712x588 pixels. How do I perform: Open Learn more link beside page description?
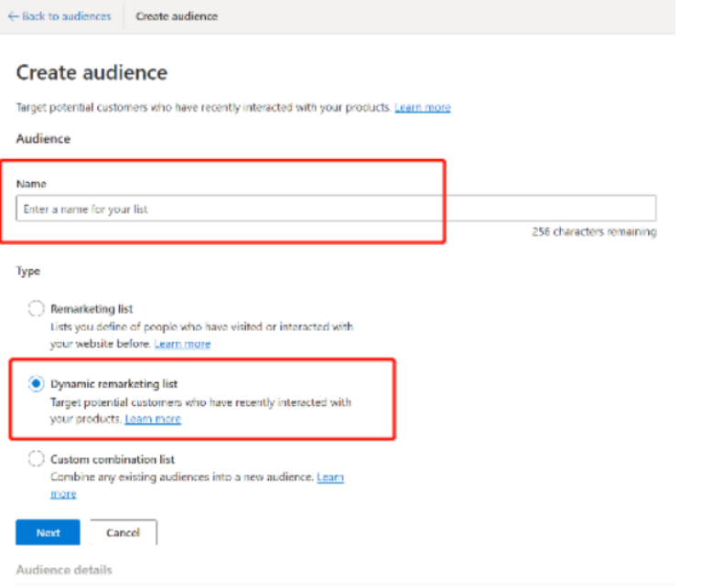tap(422, 108)
